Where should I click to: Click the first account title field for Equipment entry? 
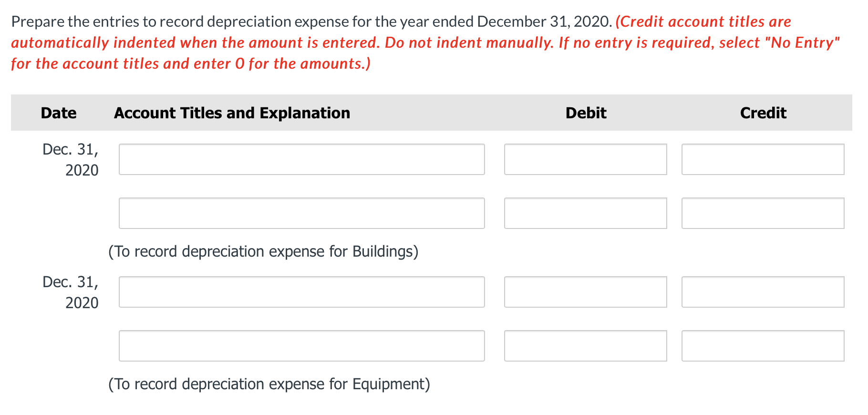(301, 292)
